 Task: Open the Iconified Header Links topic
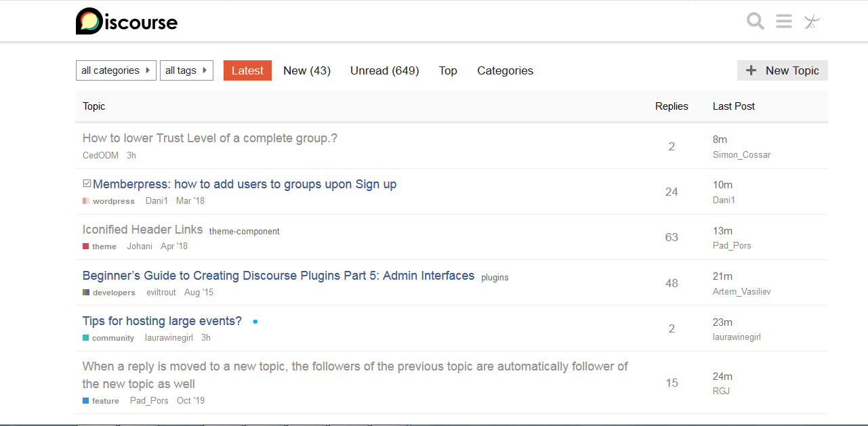(x=142, y=230)
